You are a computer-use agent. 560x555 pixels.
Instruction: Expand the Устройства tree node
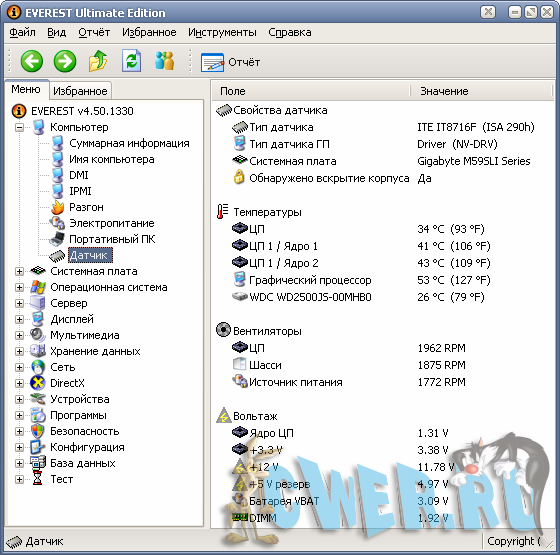[19, 399]
